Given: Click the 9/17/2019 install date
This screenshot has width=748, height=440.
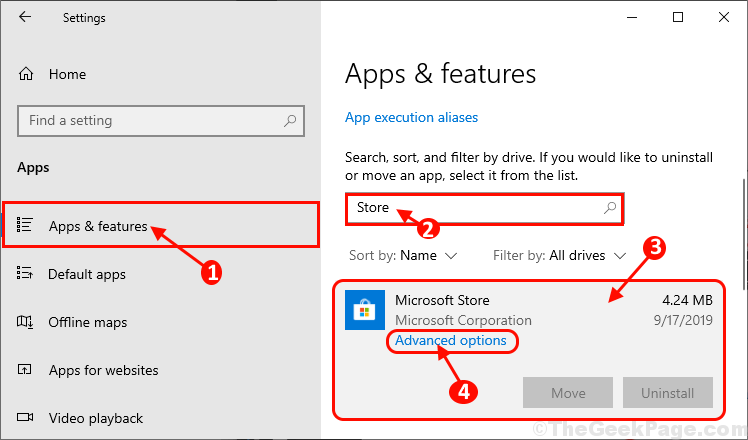Looking at the screenshot, I should coord(683,320).
